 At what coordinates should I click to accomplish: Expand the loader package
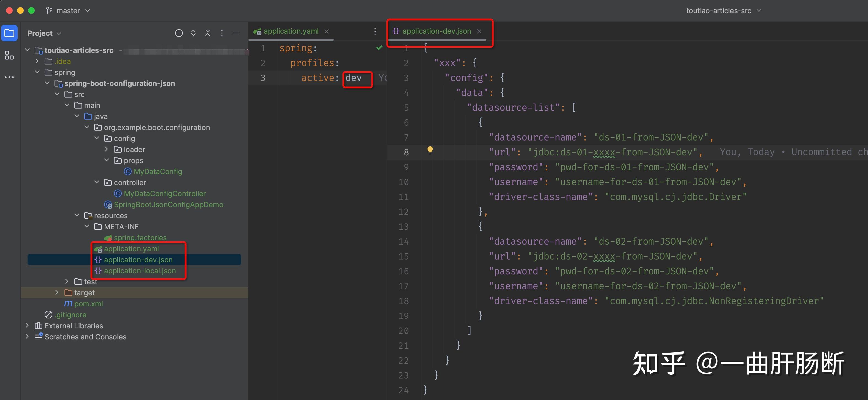tap(107, 149)
